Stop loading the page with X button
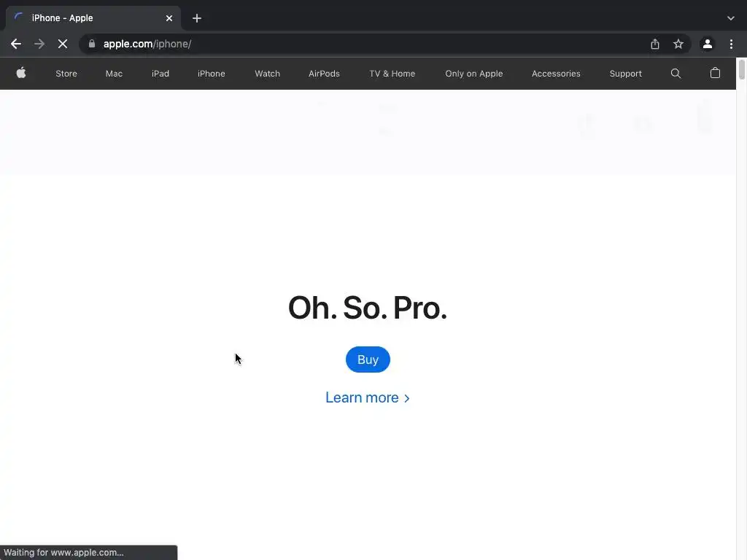Viewport: 747px width, 560px height. click(63, 44)
